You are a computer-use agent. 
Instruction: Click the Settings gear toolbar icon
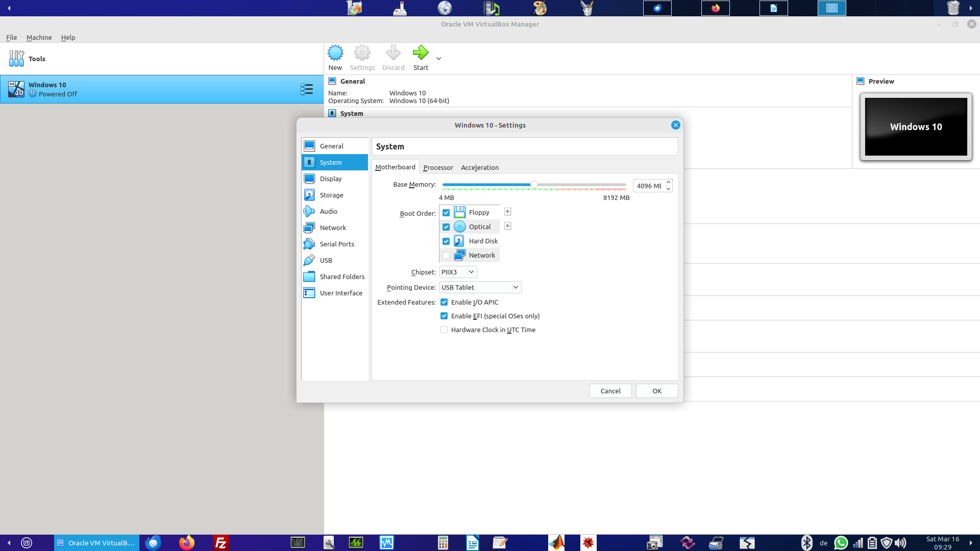tap(362, 53)
